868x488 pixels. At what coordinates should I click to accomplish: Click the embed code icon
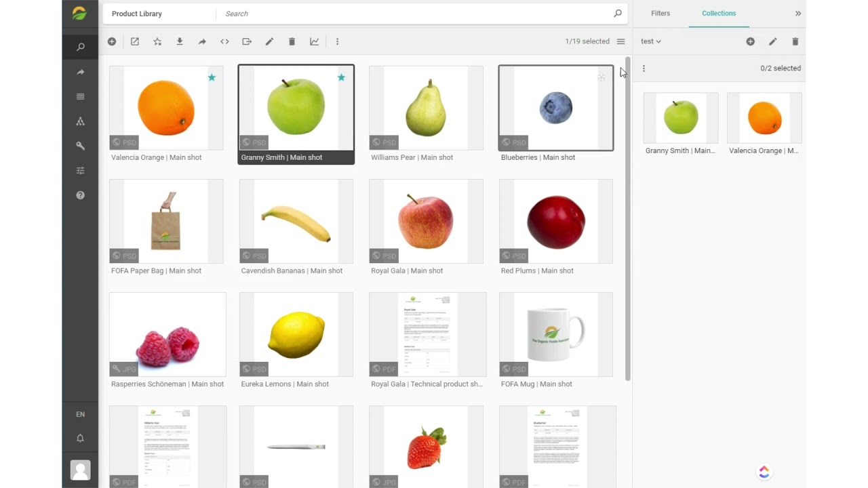pyautogui.click(x=224, y=41)
